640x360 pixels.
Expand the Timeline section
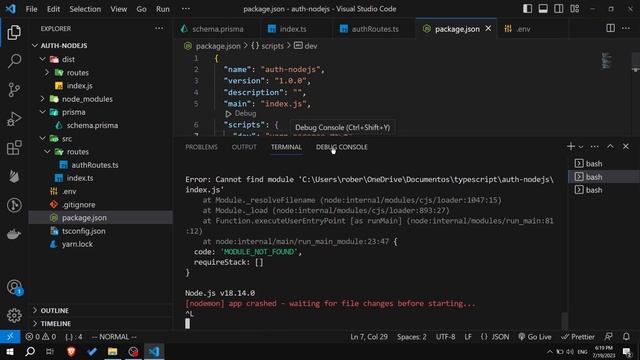(101, 324)
